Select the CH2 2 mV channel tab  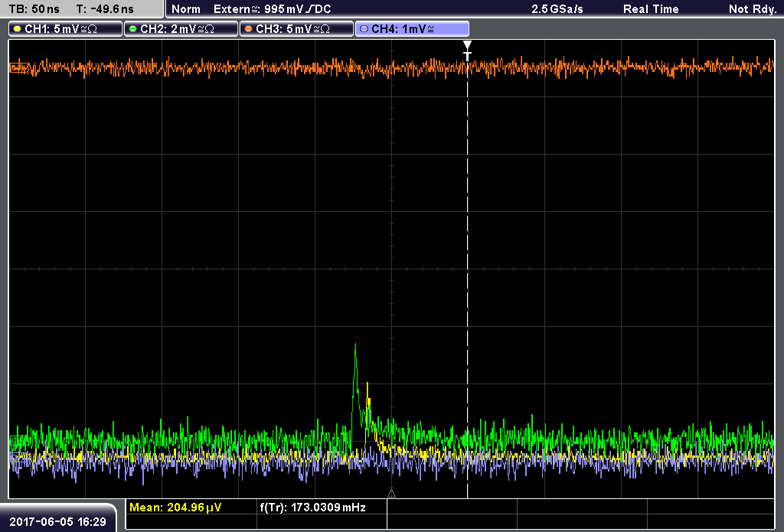181,29
